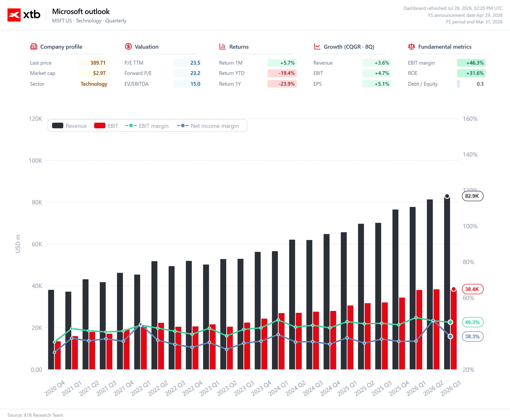This screenshot has height=420, width=510.
Task: Click the 160% right axis tick label
Action: (x=470, y=119)
